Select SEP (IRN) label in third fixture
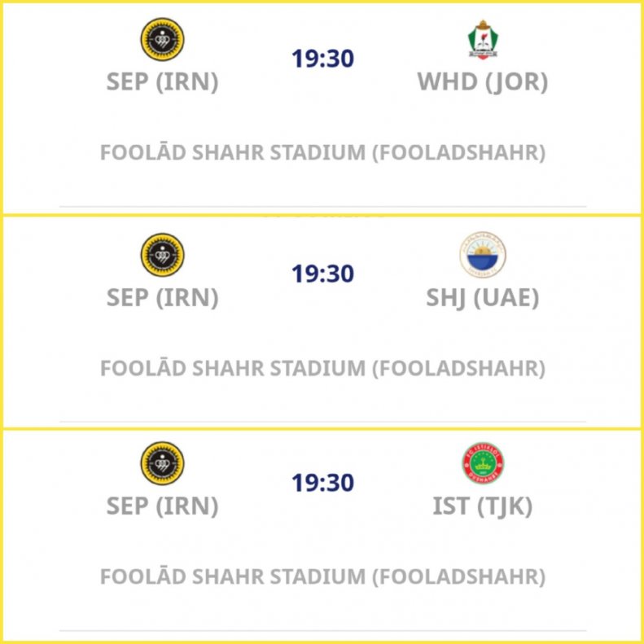The height and width of the screenshot is (644, 644). [162, 506]
